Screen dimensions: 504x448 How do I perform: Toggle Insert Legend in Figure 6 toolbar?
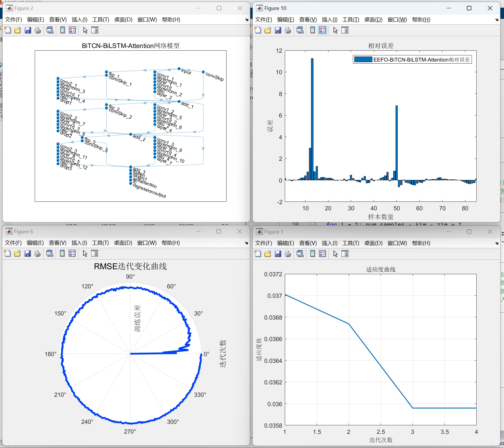tap(72, 253)
